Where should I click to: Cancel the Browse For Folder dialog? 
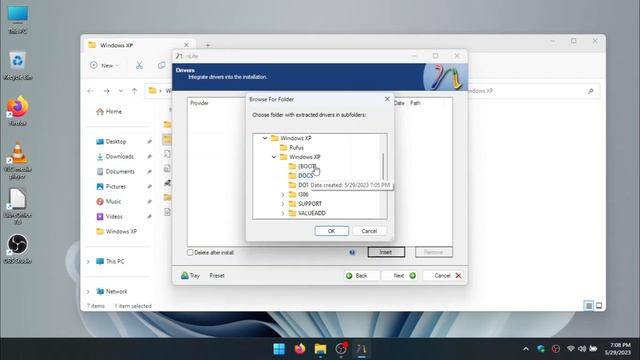369,231
